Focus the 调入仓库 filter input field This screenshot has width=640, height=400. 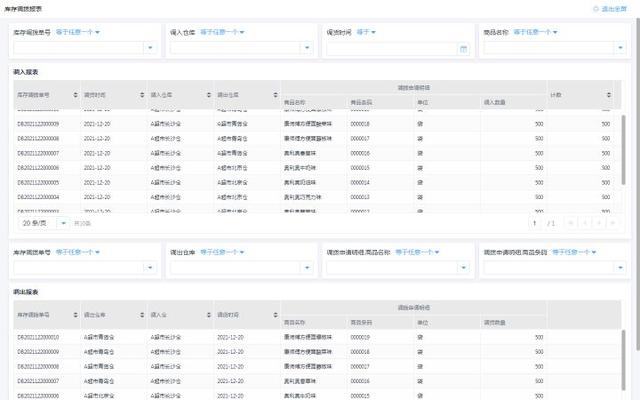pos(235,48)
